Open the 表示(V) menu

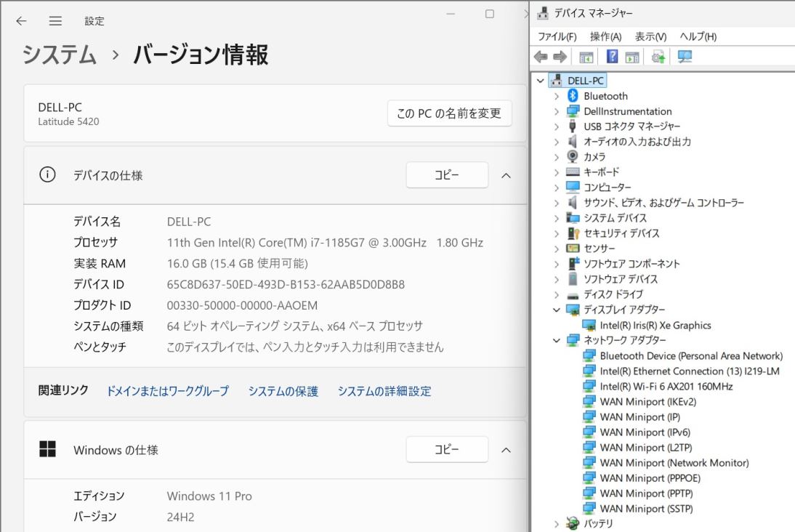[x=650, y=36]
